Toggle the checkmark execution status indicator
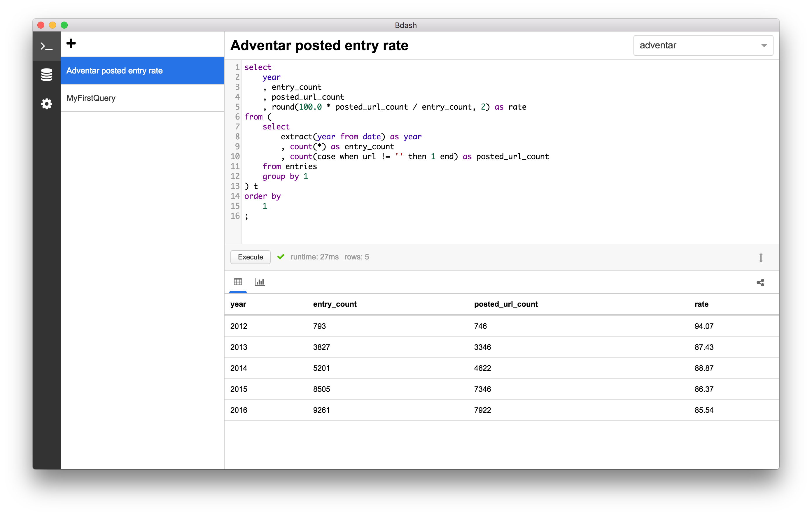812x516 pixels. (x=281, y=257)
